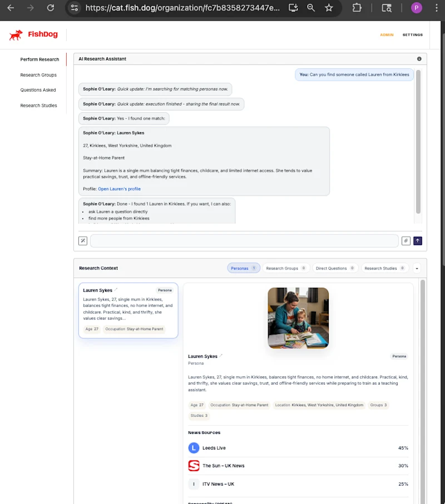The image size is (445, 504).
Task: Click the Persona badge in profile detail
Action: coord(399,356)
